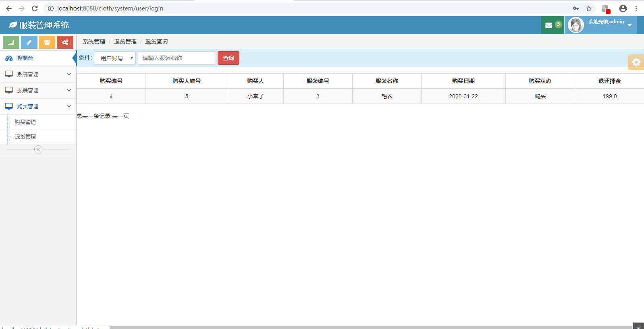Image resolution: width=644 pixels, height=329 pixels.
Task: Click the browser forward arrow
Action: (x=22, y=8)
